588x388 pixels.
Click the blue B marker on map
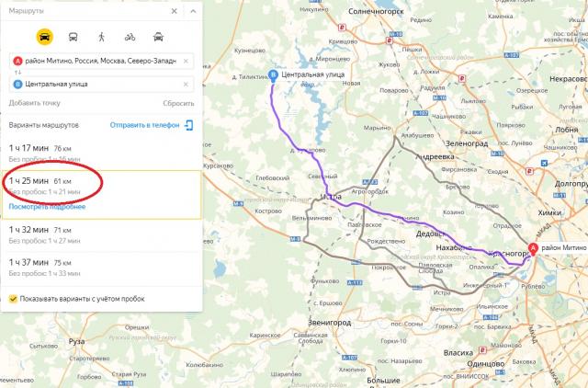pyautogui.click(x=274, y=75)
